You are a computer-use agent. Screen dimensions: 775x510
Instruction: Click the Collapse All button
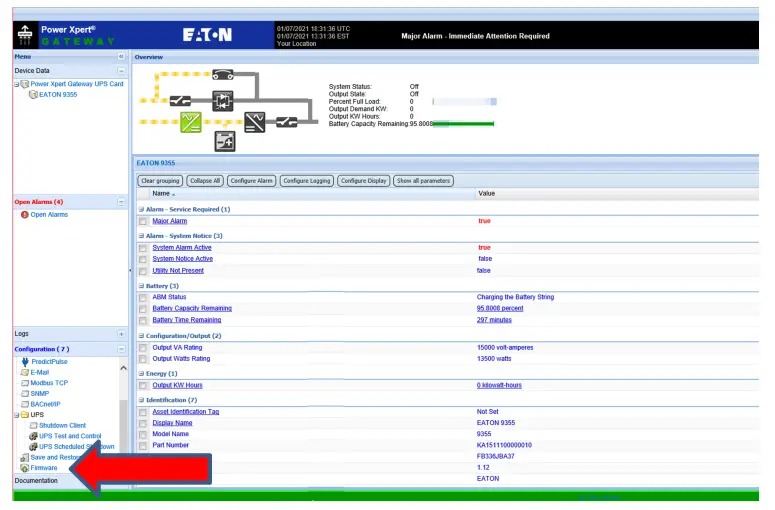[205, 181]
